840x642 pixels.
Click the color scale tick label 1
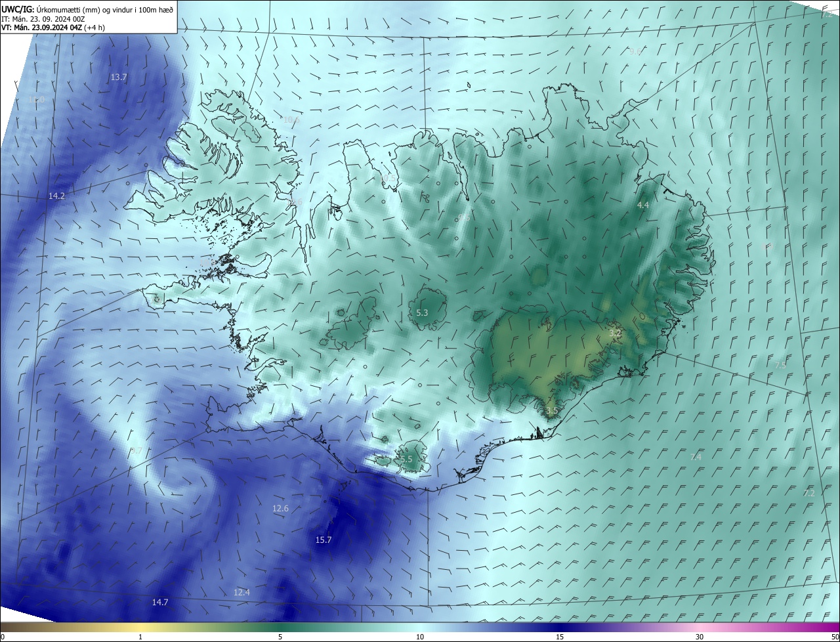(x=140, y=637)
